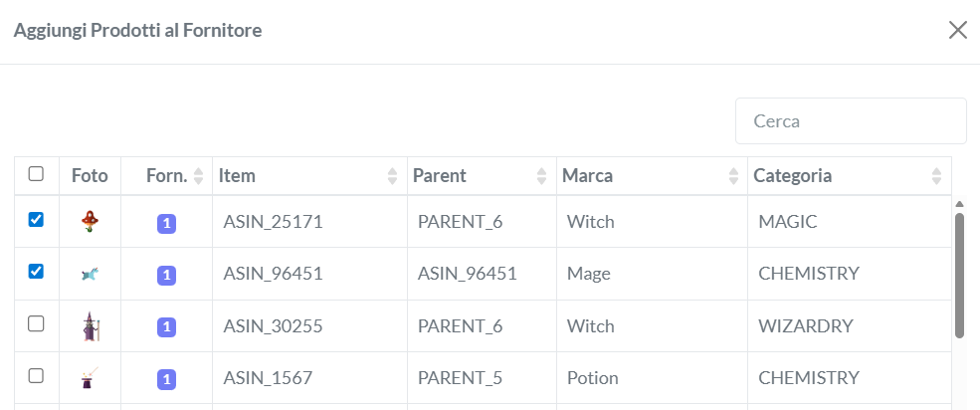
Task: Click supplier count badge in ASIN_96451 row
Action: tap(167, 275)
